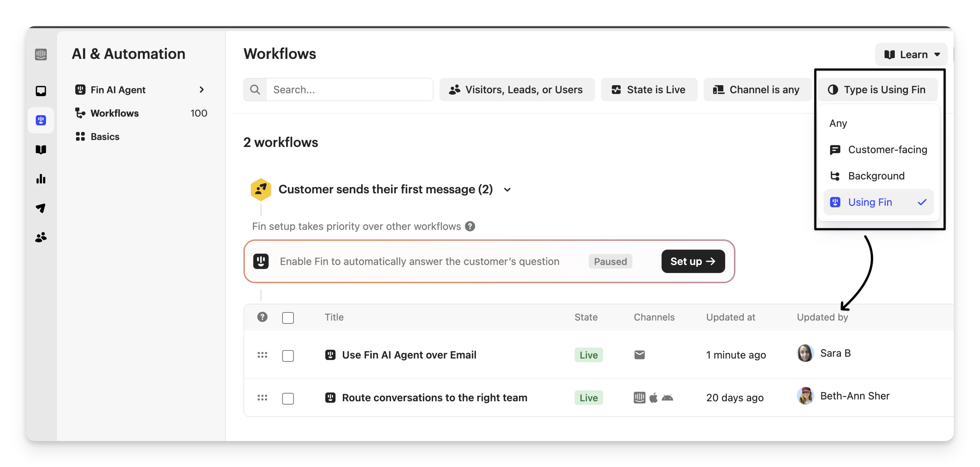Open the Learn dropdown

pos(911,54)
